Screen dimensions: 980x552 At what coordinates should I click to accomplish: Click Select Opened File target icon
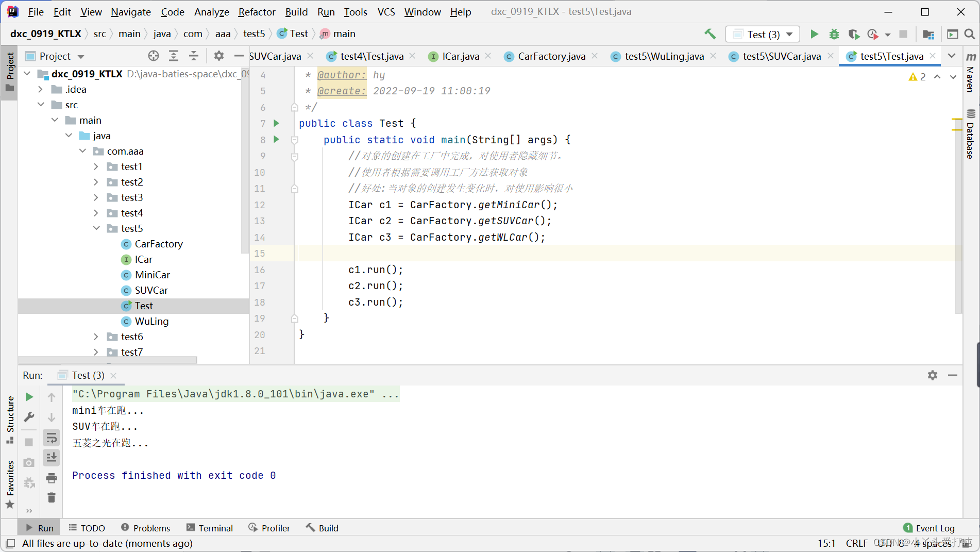click(x=154, y=56)
